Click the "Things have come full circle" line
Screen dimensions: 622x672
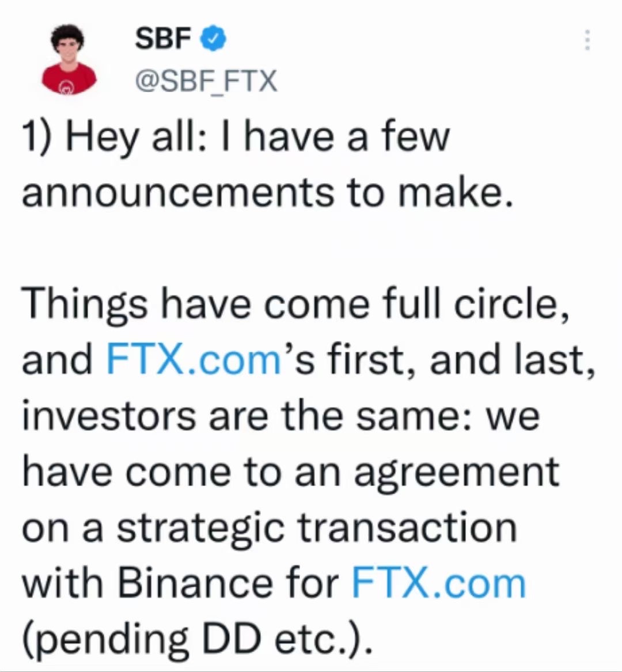296,303
